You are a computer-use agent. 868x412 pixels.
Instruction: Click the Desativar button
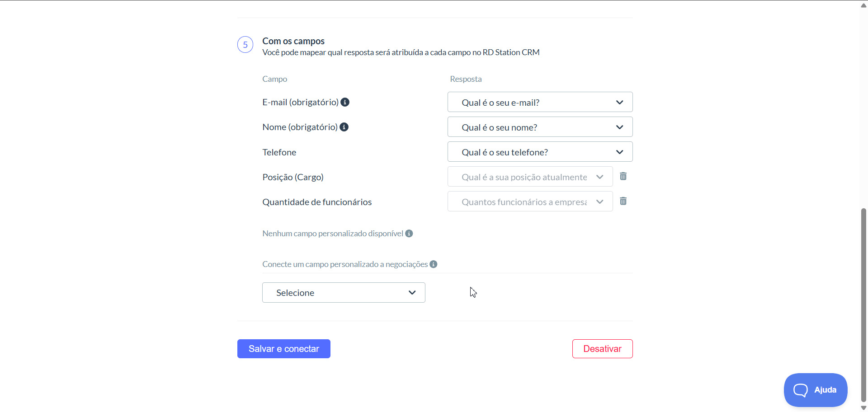(x=602, y=349)
